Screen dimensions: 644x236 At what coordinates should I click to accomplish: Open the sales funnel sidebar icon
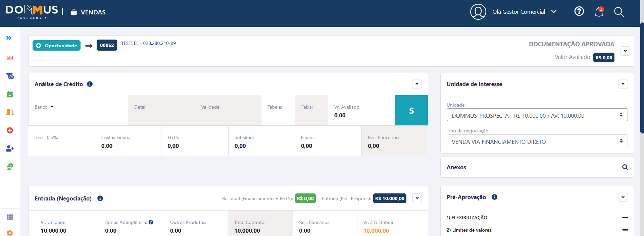point(10,76)
